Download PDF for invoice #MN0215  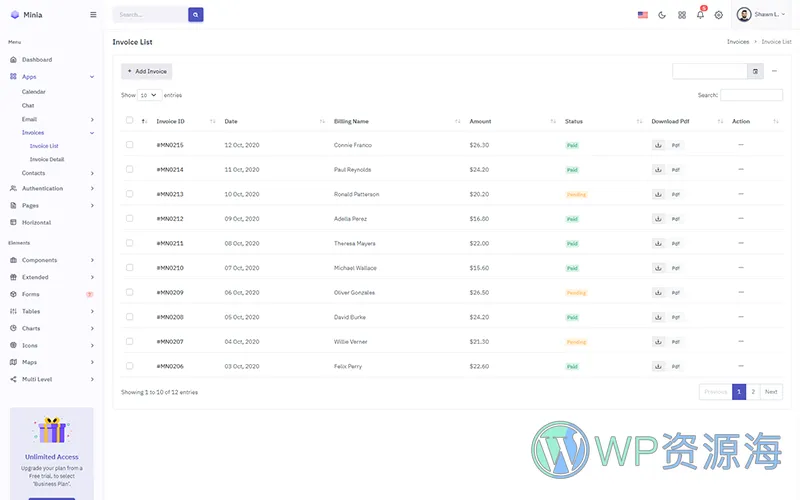click(x=658, y=145)
